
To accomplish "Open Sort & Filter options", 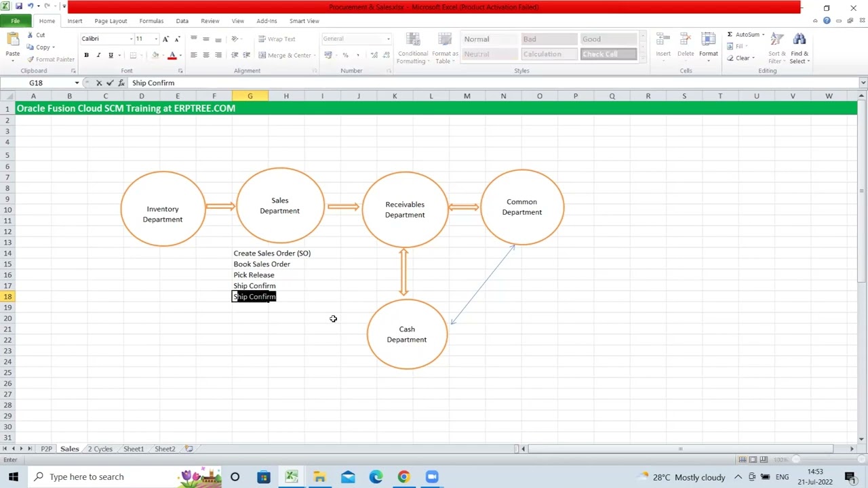I will [x=777, y=49].
